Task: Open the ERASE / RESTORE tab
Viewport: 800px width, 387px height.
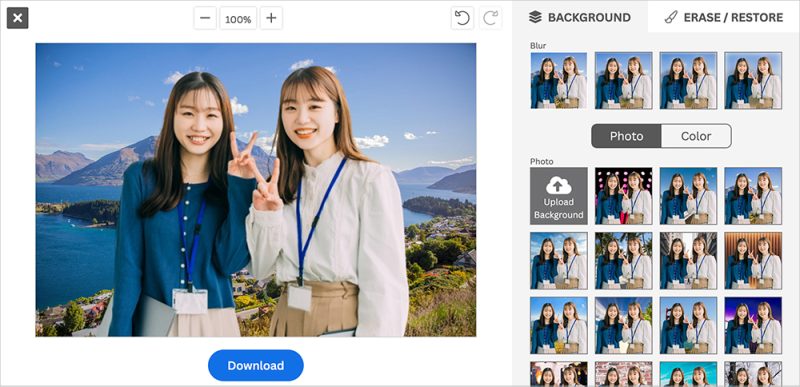Action: click(724, 17)
